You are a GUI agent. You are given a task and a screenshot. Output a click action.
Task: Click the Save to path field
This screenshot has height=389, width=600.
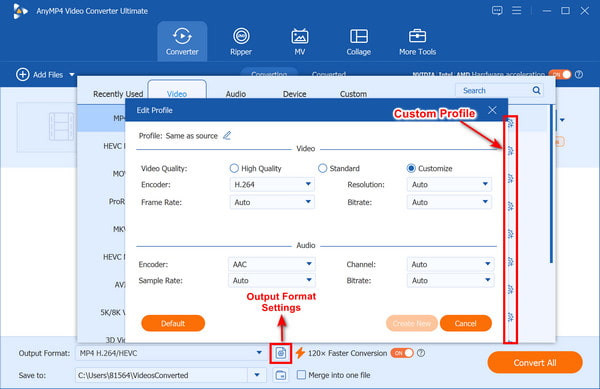pos(161,375)
